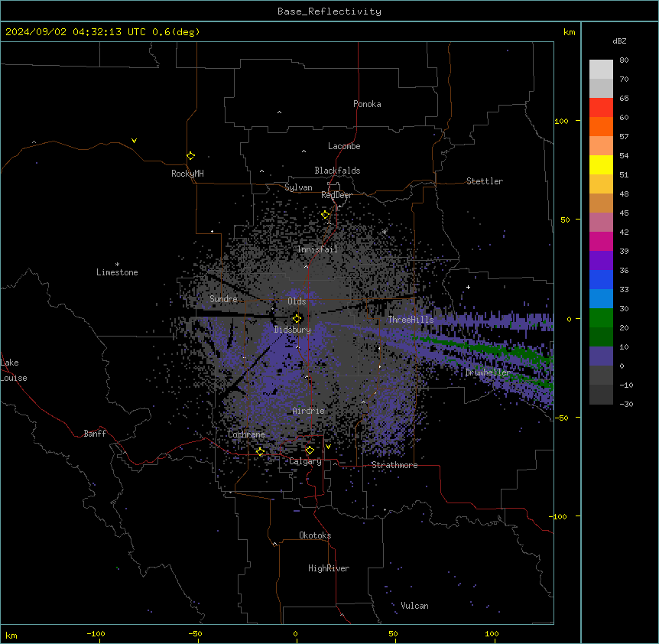The image size is (659, 644).
Task: Click the Strathmore town label
Action: pos(394,465)
